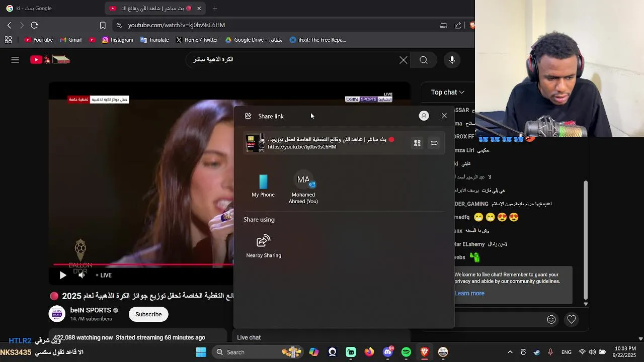
Task: Show hidden system tray icons
Action: coord(510,352)
